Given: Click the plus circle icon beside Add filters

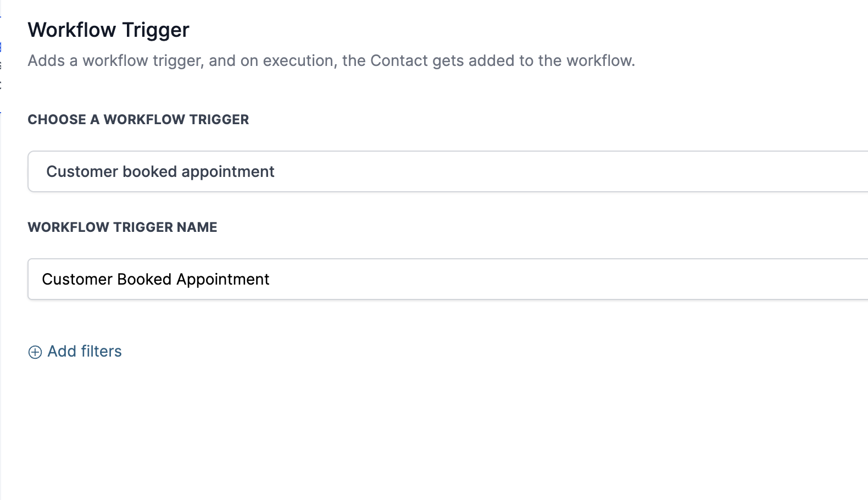Looking at the screenshot, I should coord(35,352).
